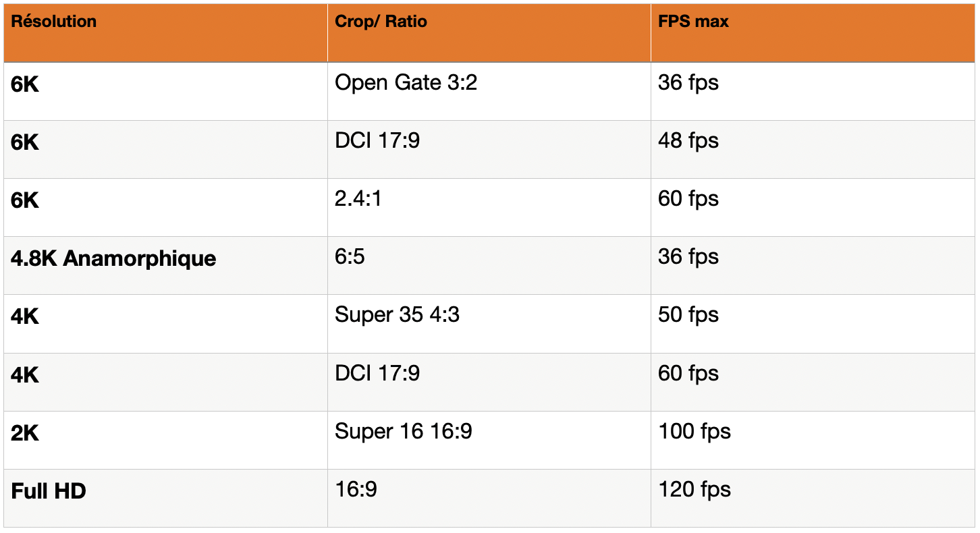Select the 2K resolution cell
Screen dimensions: 980x533
25,433
